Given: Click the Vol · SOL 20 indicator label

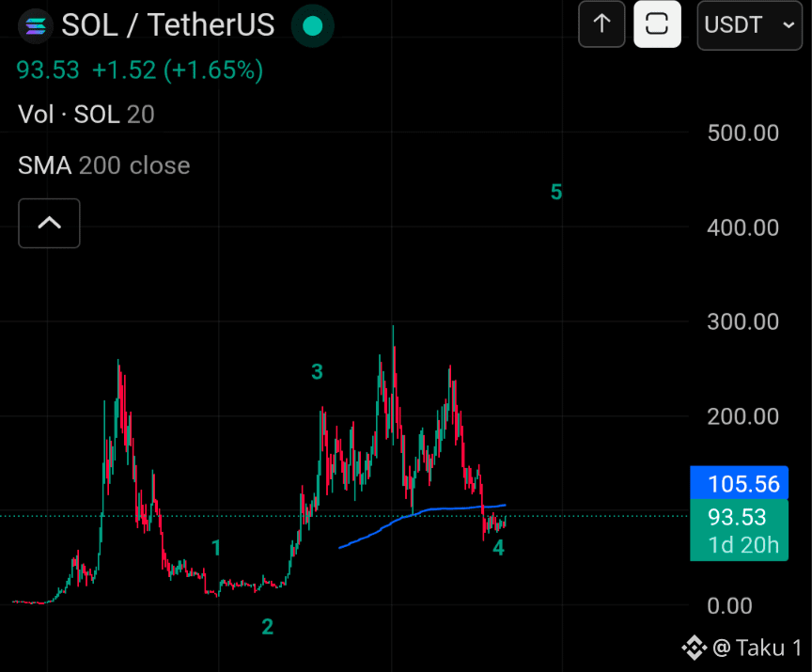Looking at the screenshot, I should click(86, 115).
